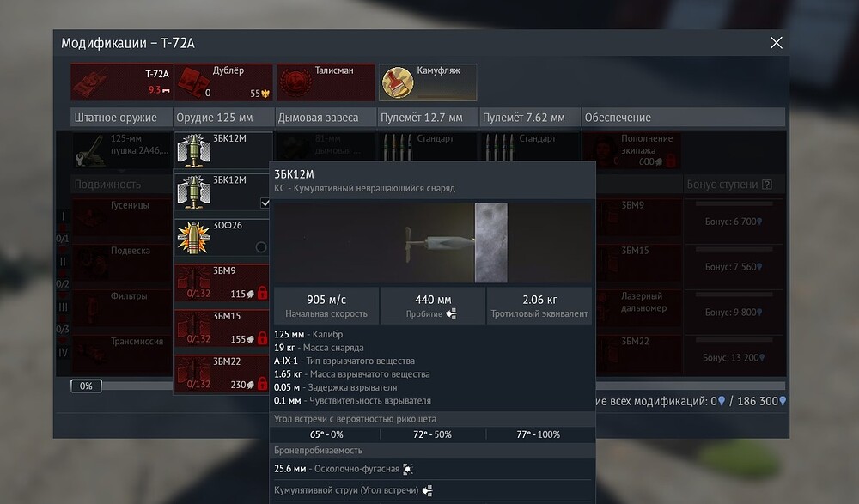
Task: Click the lock icon on 3БМ22
Action: point(262,384)
